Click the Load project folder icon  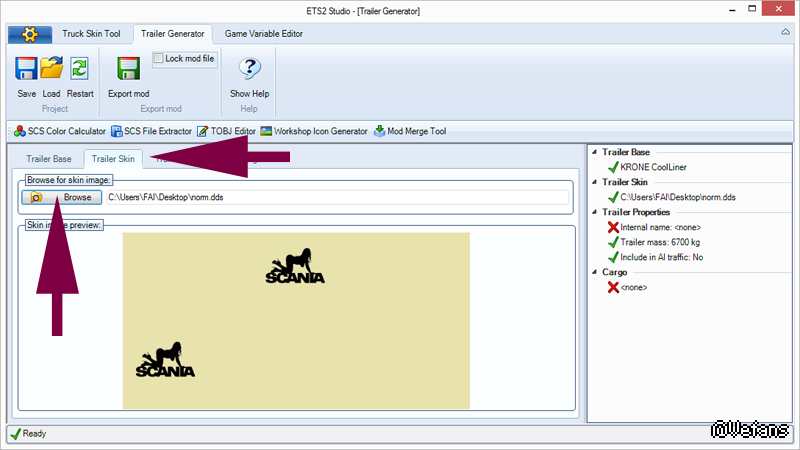pyautogui.click(x=52, y=68)
